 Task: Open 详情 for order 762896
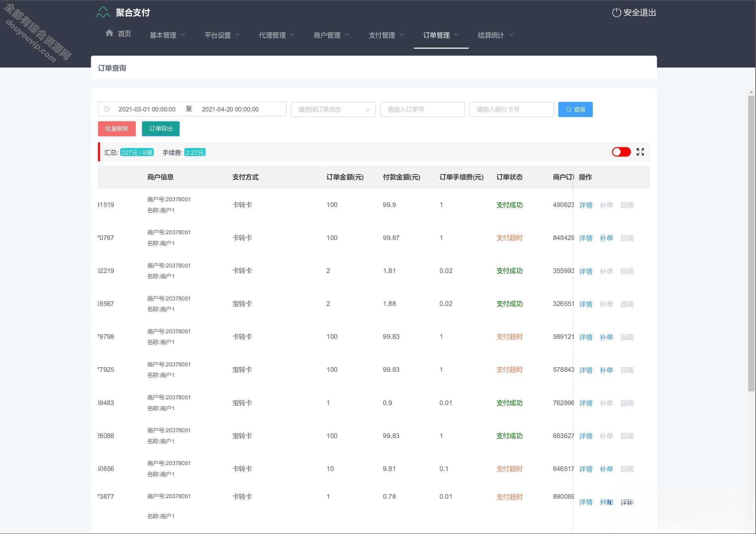coord(586,403)
